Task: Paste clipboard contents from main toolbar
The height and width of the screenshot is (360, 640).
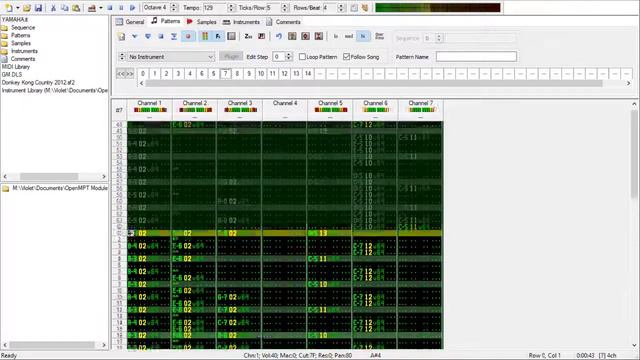Action: (76, 8)
